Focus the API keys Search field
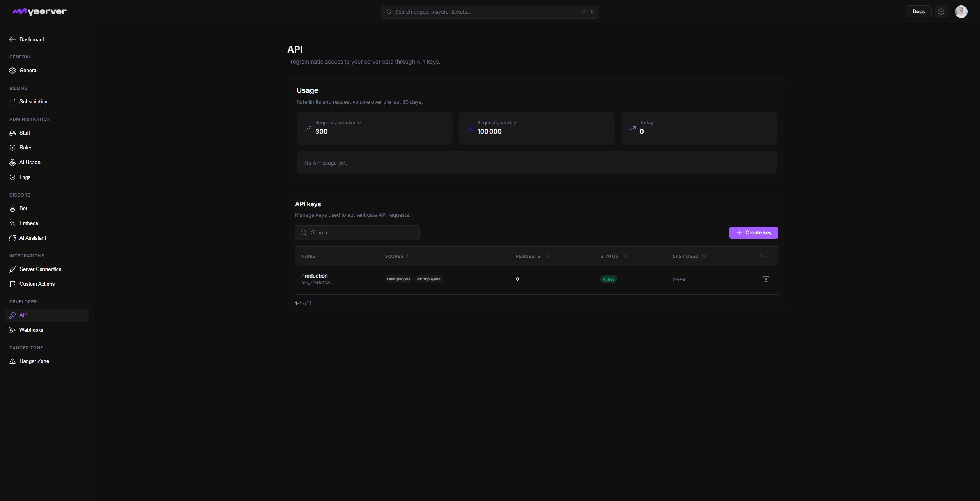980x501 pixels. (x=357, y=233)
